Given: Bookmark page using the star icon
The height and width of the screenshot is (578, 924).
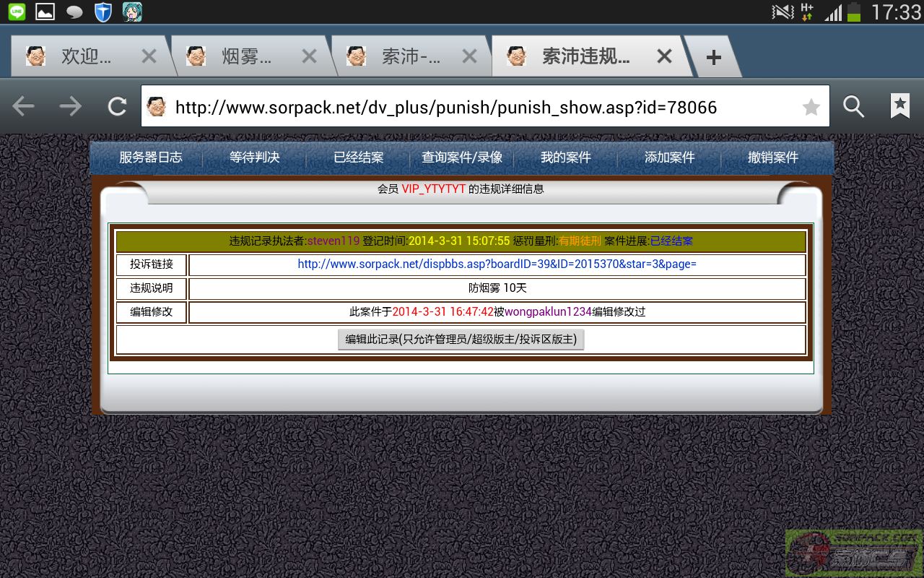Looking at the screenshot, I should tap(811, 108).
